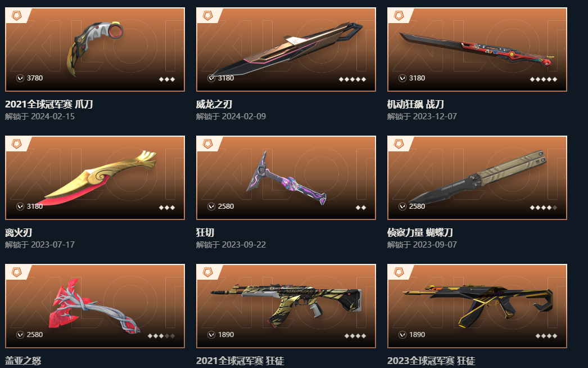Click the title text 机动狂飙 战刀
The image size is (588, 368).
(x=415, y=104)
